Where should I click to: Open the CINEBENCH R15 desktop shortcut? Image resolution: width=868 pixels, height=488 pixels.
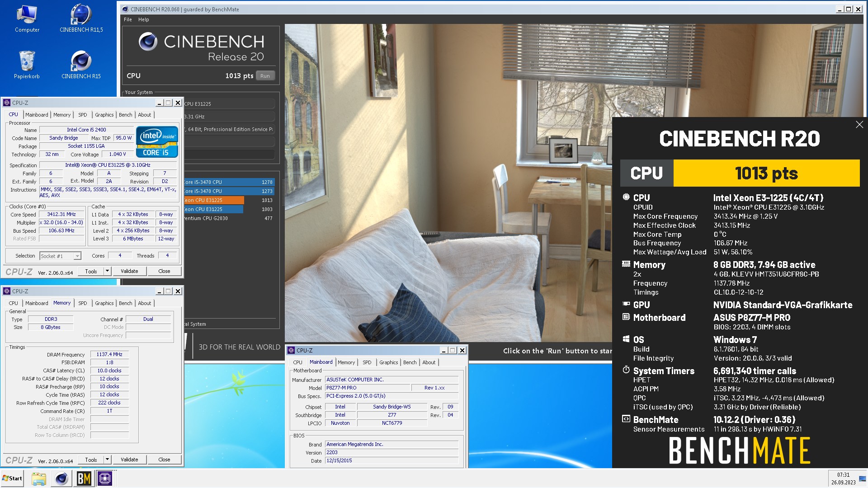[81, 65]
